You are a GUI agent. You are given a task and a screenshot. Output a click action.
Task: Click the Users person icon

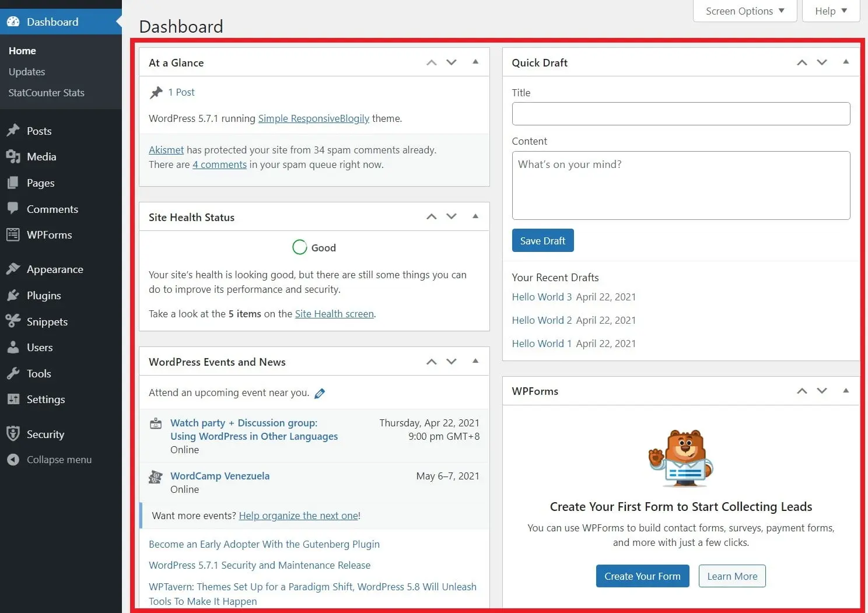coord(13,347)
